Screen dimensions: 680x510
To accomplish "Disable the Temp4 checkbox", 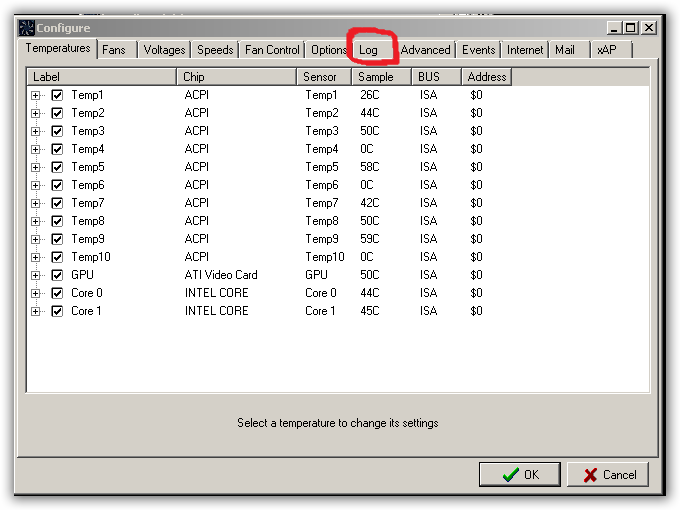I will [x=57, y=149].
